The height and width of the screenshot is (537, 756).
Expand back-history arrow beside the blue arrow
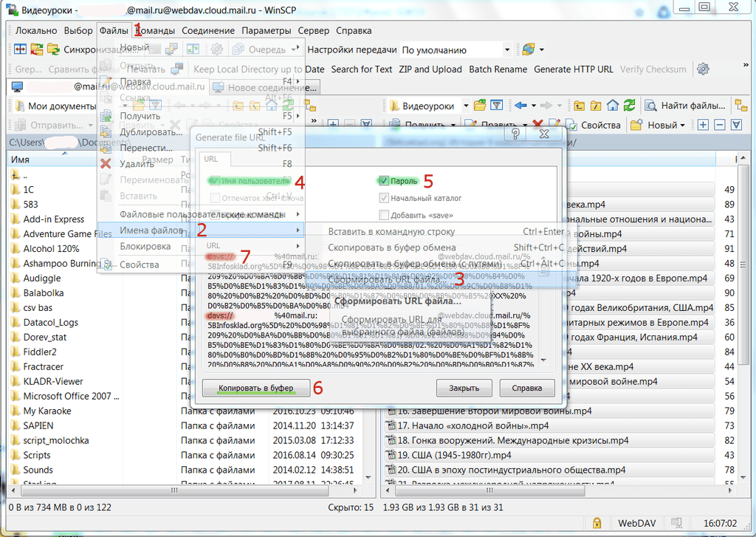[x=534, y=105]
